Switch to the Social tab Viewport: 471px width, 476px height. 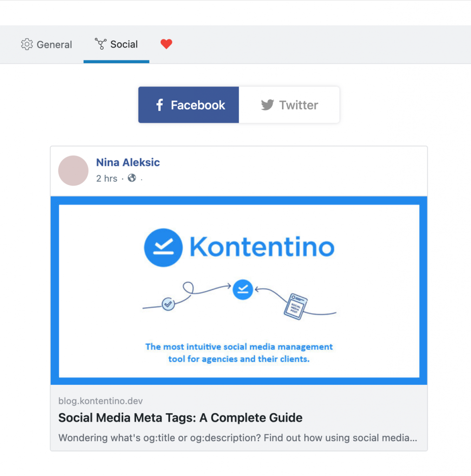click(117, 45)
